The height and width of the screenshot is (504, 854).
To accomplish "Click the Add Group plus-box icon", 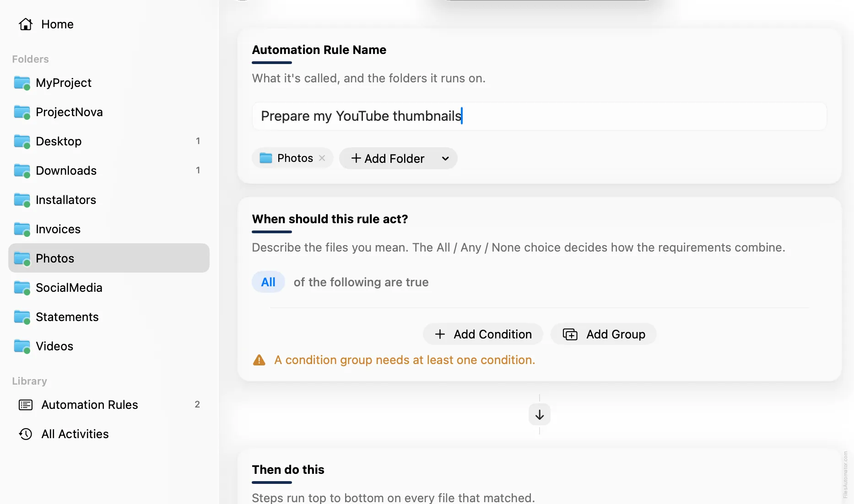I will click(x=570, y=334).
